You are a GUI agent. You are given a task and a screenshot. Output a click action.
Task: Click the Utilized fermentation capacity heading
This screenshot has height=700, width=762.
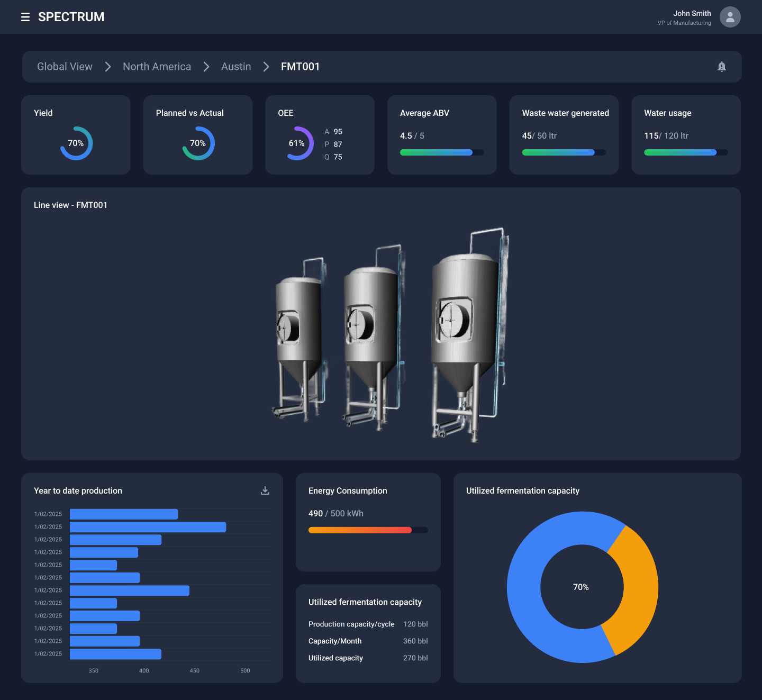click(x=522, y=490)
